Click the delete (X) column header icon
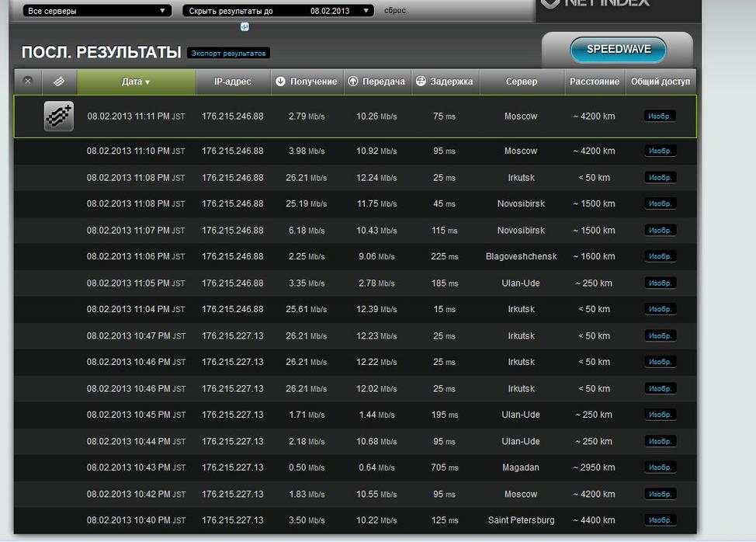Screen dimensions: 756x542 pos(28,81)
